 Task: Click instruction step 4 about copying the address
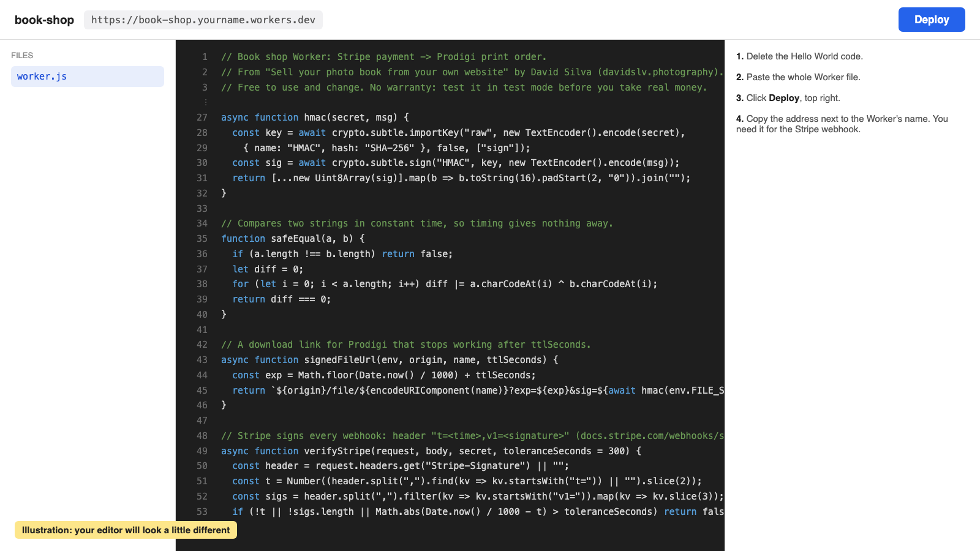pyautogui.click(x=842, y=124)
